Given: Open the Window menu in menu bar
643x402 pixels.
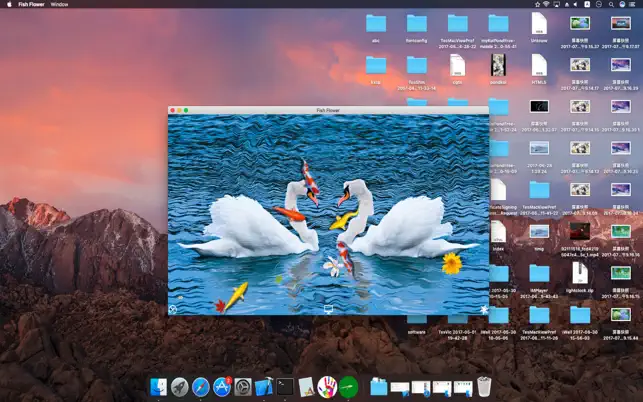Looking at the screenshot, I should pyautogui.click(x=59, y=4).
